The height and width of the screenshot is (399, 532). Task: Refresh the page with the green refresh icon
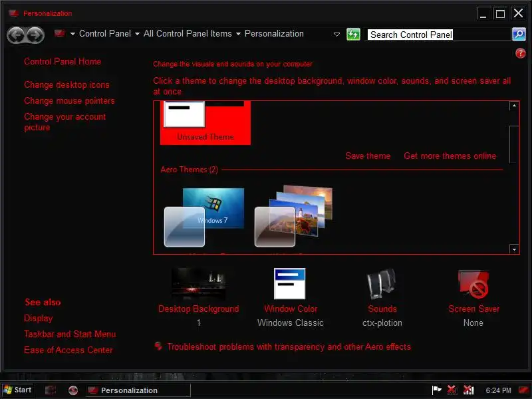(353, 35)
